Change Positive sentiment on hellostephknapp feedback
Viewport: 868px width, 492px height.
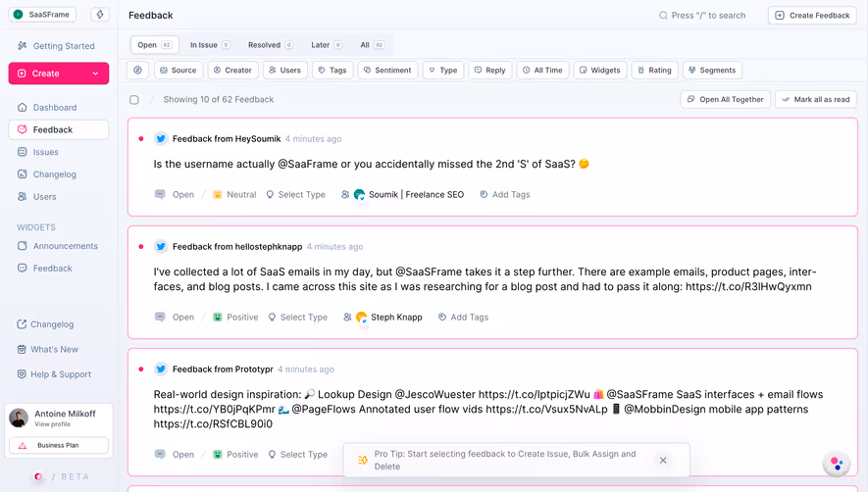click(235, 318)
